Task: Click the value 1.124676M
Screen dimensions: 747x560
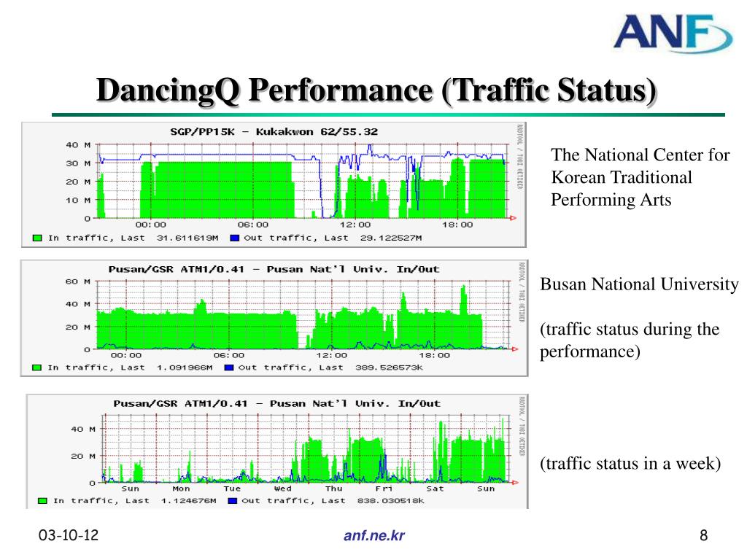Action: (189, 500)
